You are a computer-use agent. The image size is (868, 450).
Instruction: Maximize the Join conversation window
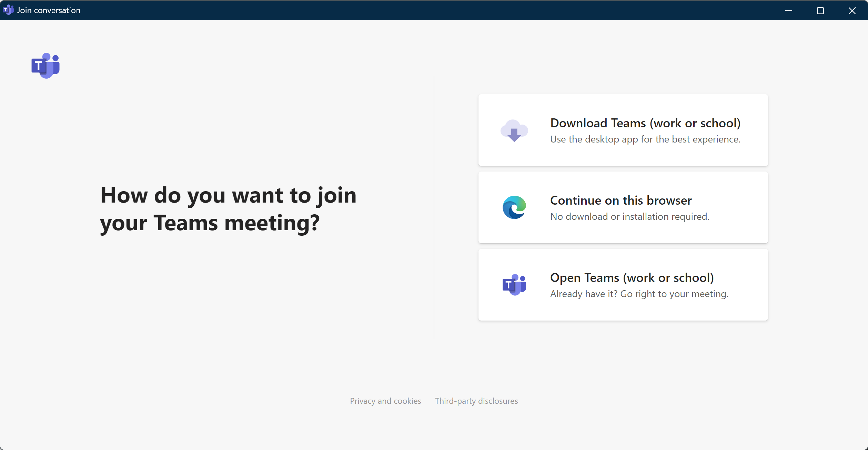(x=820, y=10)
